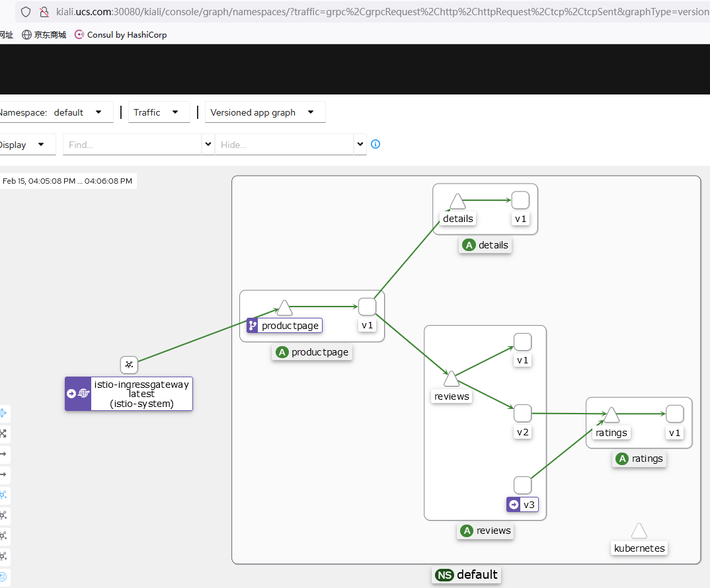Click the site security shield icon
The height and width of the screenshot is (588, 710).
[26, 12]
